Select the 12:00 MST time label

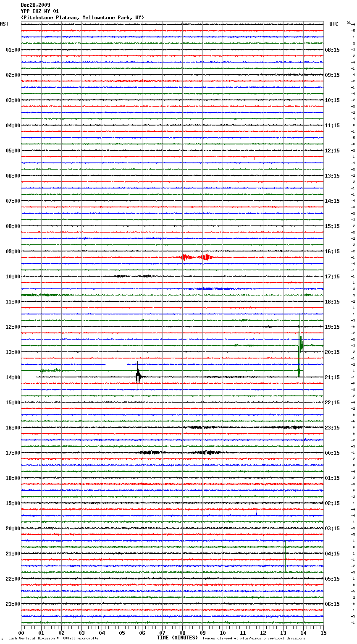coord(13,327)
